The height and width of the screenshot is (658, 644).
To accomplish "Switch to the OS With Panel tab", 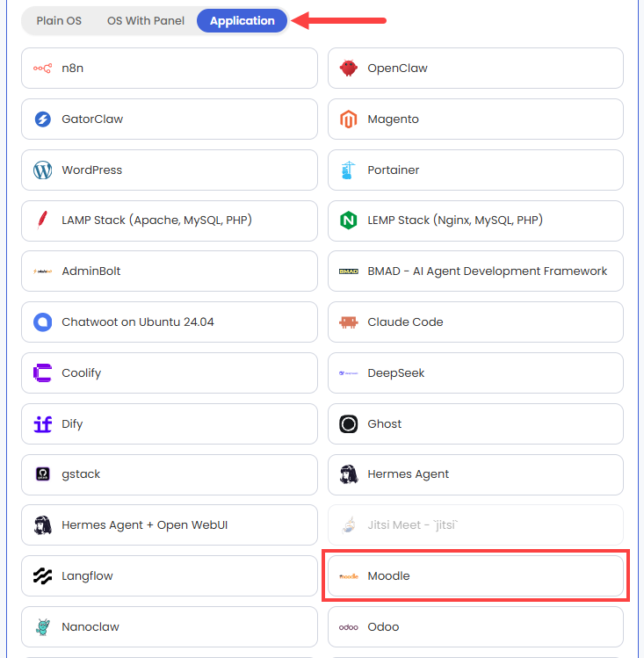I will (x=146, y=20).
